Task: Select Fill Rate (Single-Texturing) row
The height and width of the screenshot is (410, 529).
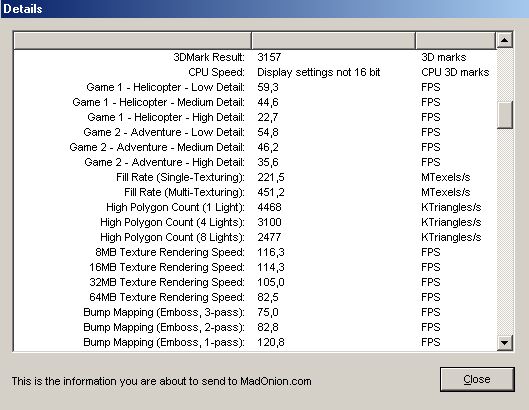Action: click(x=255, y=177)
